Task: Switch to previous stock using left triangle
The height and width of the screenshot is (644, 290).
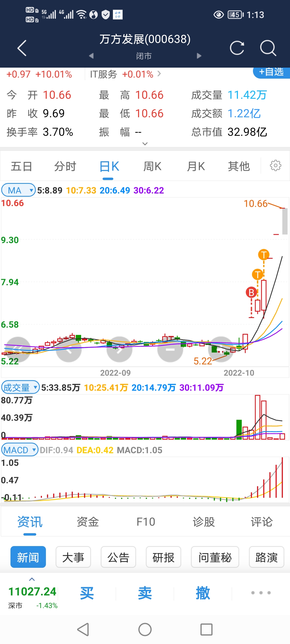Action: click(91, 56)
